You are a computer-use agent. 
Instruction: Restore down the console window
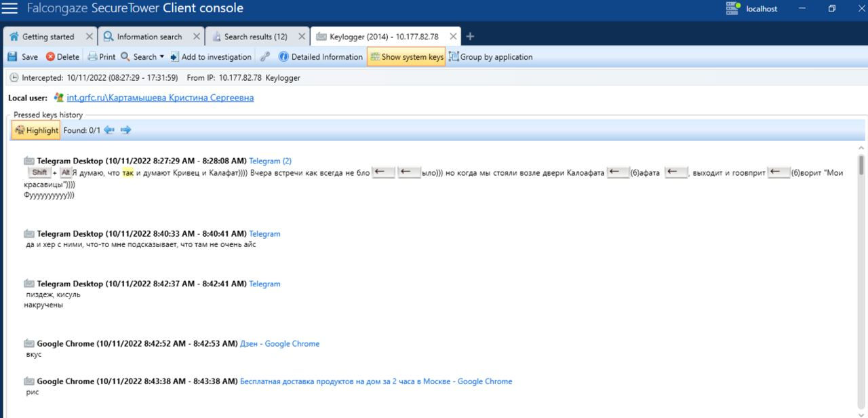832,9
